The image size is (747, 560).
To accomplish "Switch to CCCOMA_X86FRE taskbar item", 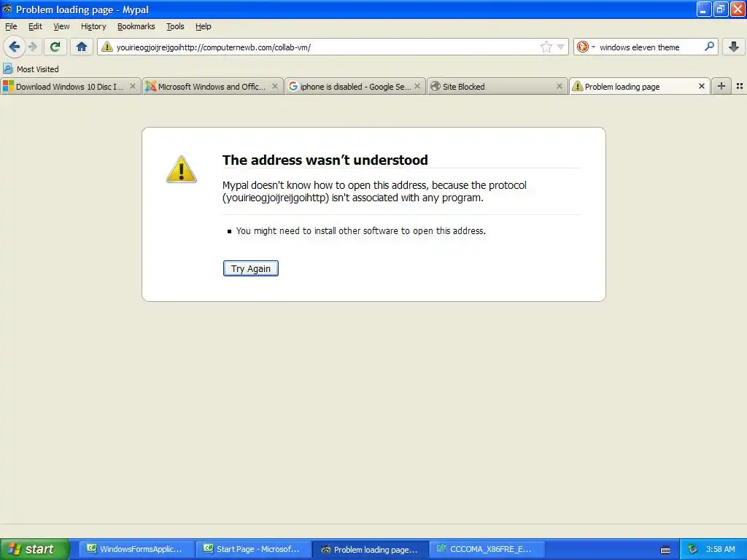I will 487,549.
